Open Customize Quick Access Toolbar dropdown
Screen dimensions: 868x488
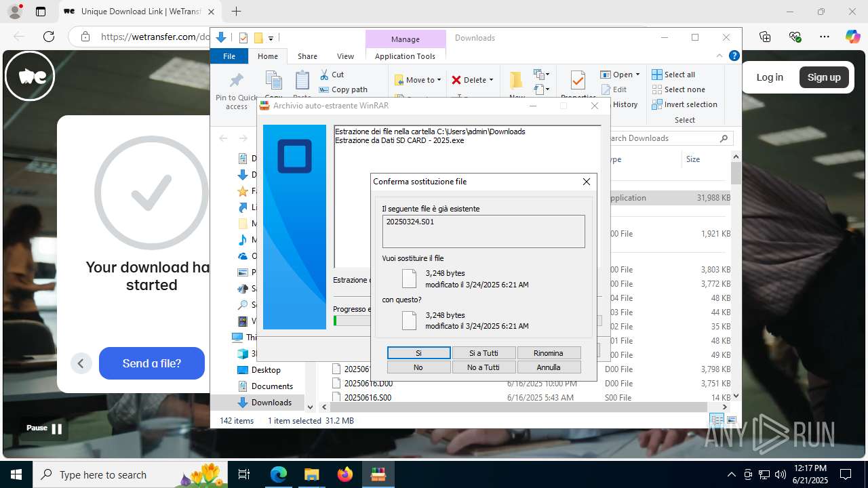(271, 38)
